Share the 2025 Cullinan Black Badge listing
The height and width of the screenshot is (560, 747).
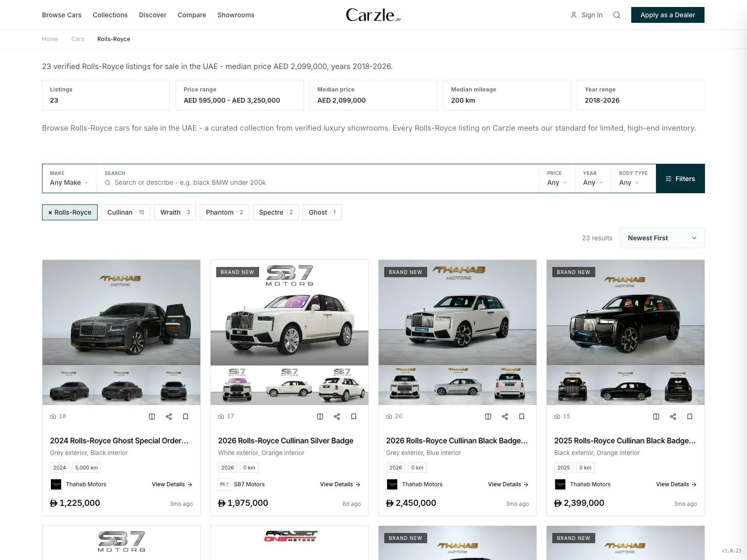point(673,416)
